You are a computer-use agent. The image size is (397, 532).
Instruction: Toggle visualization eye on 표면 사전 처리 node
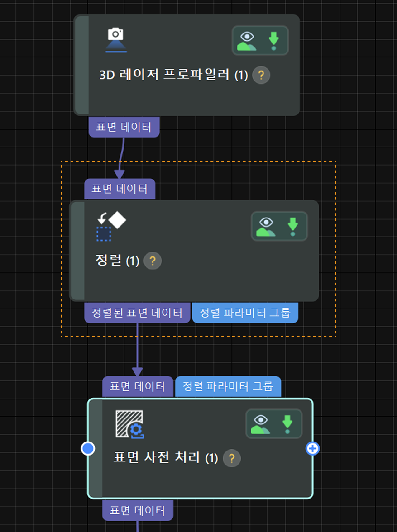pos(260,424)
